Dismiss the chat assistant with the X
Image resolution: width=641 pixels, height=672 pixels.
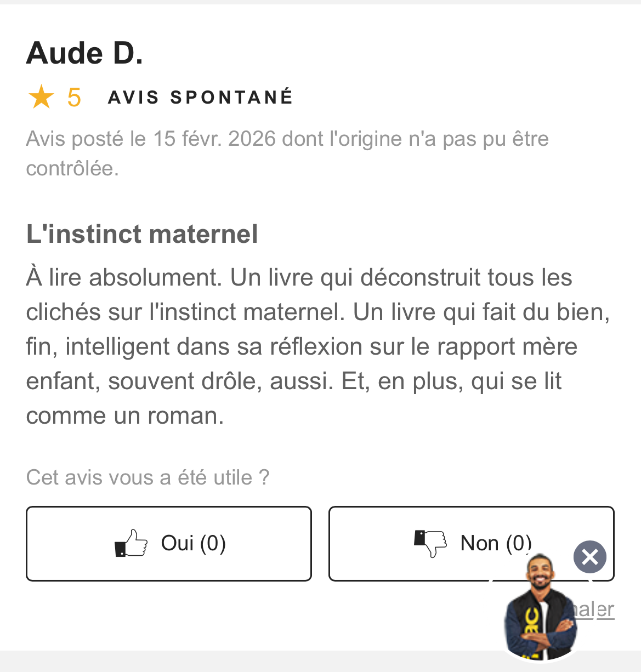(589, 557)
